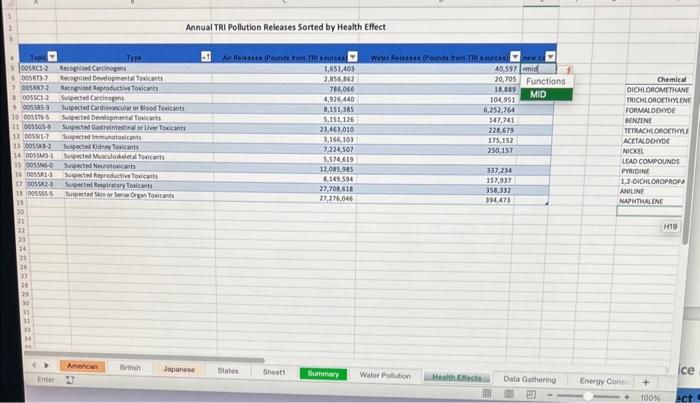Screen dimensions: 700x403
Task: Select cell 'DICHLOROMETHANE'
Action: point(658,90)
